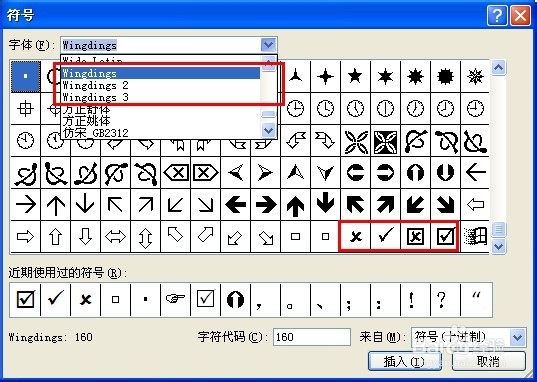This screenshot has width=537, height=382.
Task: Select the six-pointed black star symbol
Action: (x=386, y=76)
